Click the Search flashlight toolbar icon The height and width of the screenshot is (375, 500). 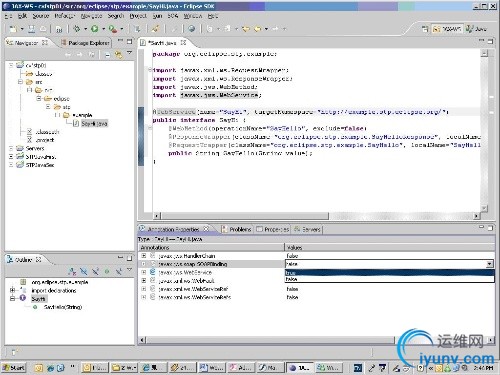[155, 29]
